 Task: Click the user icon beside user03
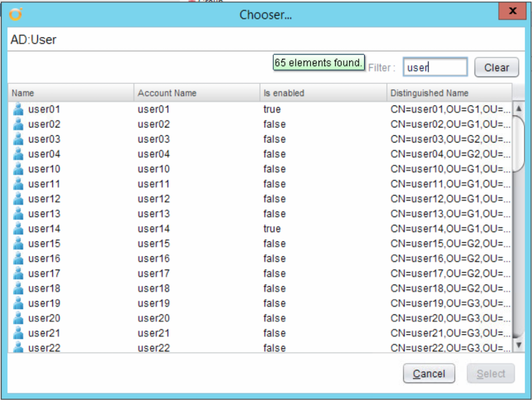pyautogui.click(x=18, y=139)
